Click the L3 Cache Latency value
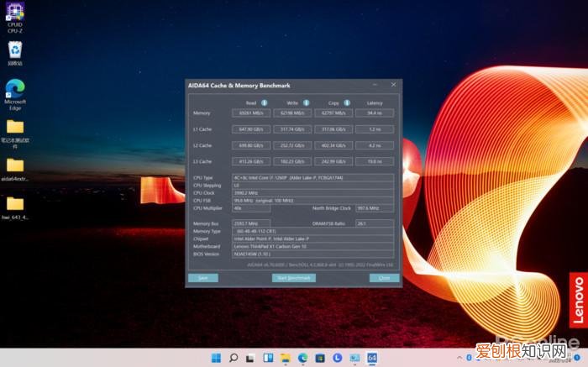The height and width of the screenshot is (367, 588). pos(375,161)
